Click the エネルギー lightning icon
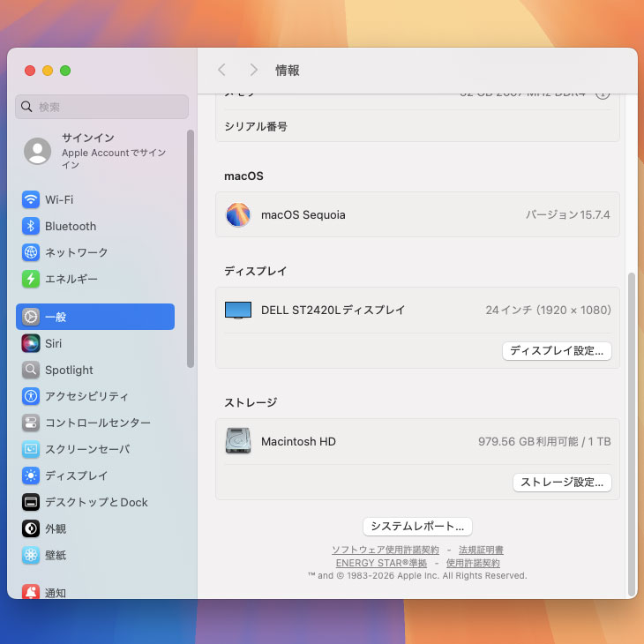The width and height of the screenshot is (644, 644). [x=31, y=280]
